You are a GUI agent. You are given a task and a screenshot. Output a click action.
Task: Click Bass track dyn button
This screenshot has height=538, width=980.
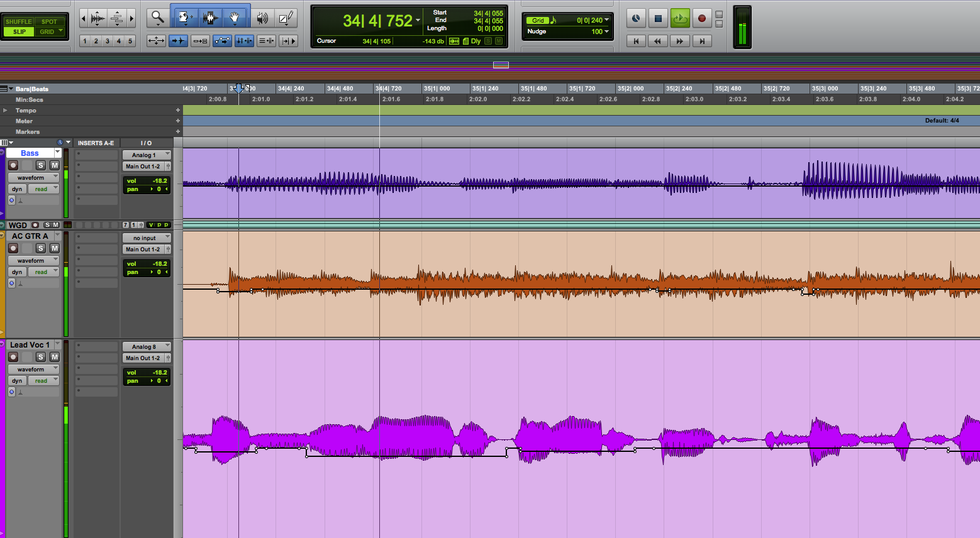pyautogui.click(x=17, y=189)
